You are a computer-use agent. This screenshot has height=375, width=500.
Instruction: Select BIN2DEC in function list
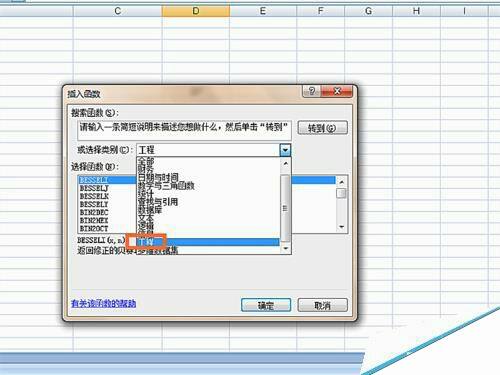coord(94,212)
